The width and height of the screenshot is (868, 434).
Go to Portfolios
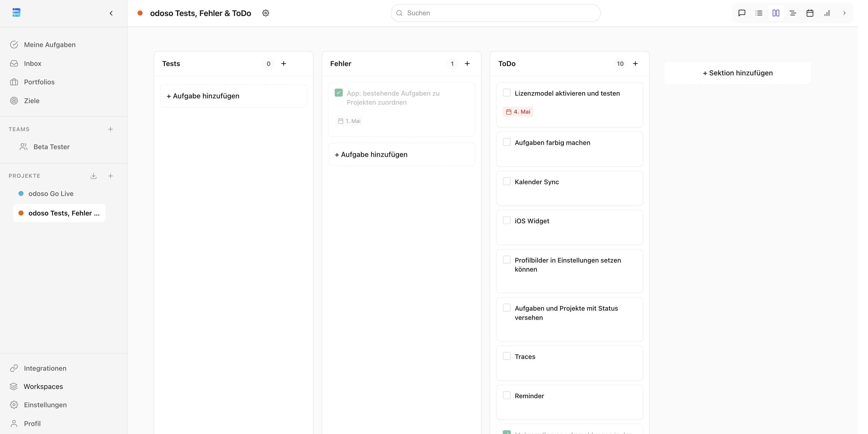[x=39, y=82]
